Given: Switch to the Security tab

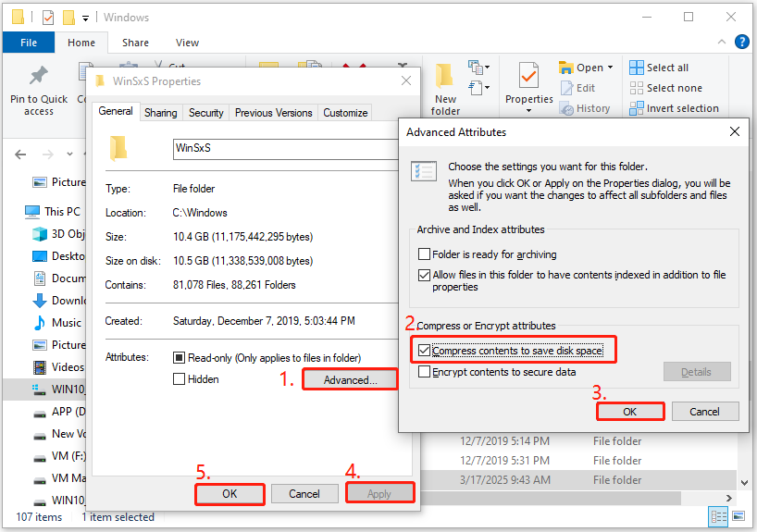Looking at the screenshot, I should pos(205,113).
